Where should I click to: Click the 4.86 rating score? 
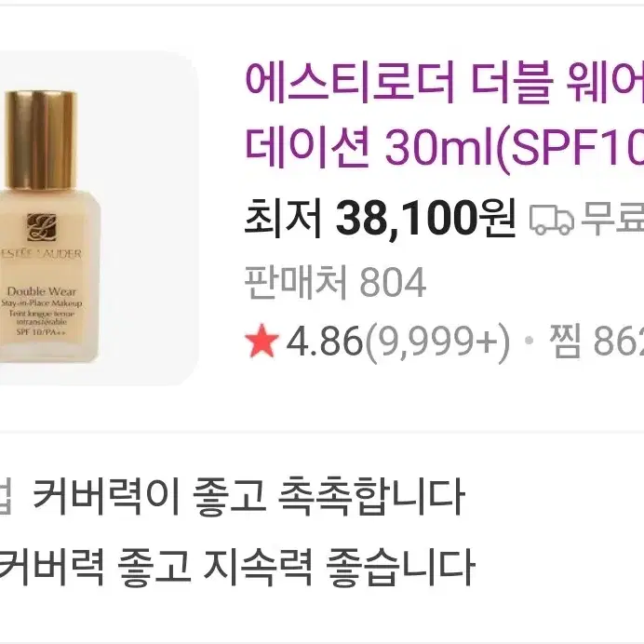(325, 341)
